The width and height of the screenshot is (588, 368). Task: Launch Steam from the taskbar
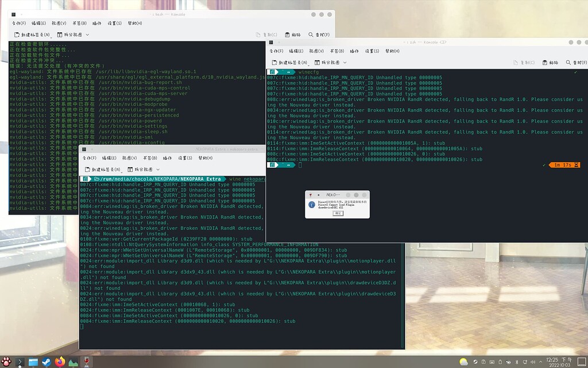47,362
